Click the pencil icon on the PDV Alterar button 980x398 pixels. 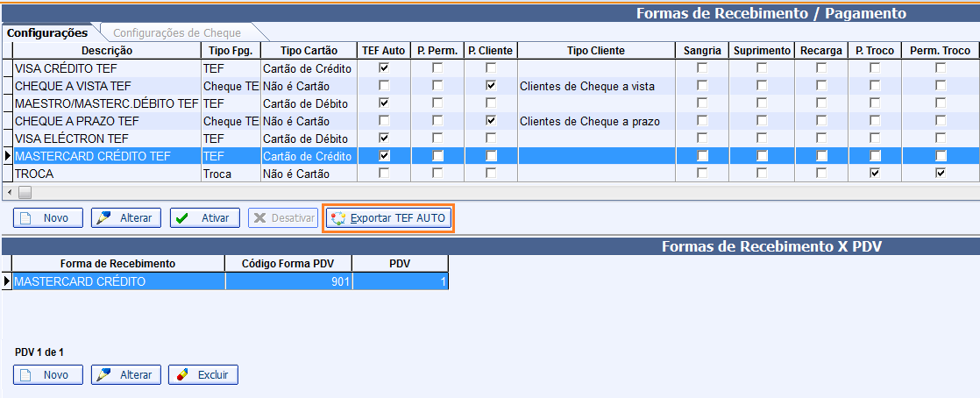[x=103, y=375]
